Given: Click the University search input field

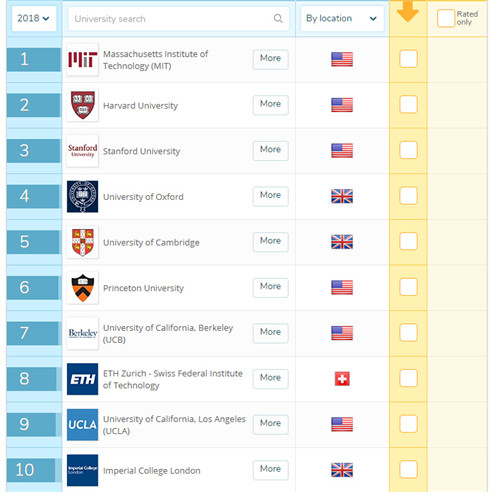Looking at the screenshot, I should click(x=178, y=19).
